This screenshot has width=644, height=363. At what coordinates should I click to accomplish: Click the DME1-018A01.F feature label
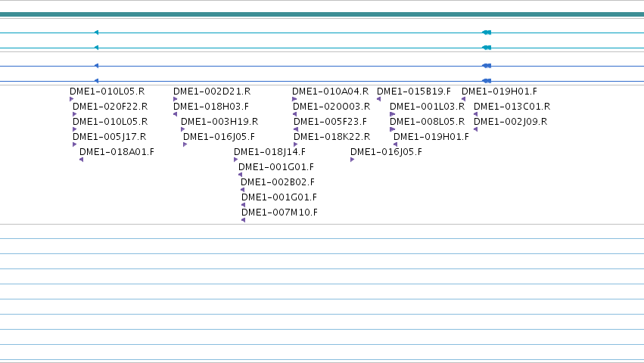[x=117, y=152]
